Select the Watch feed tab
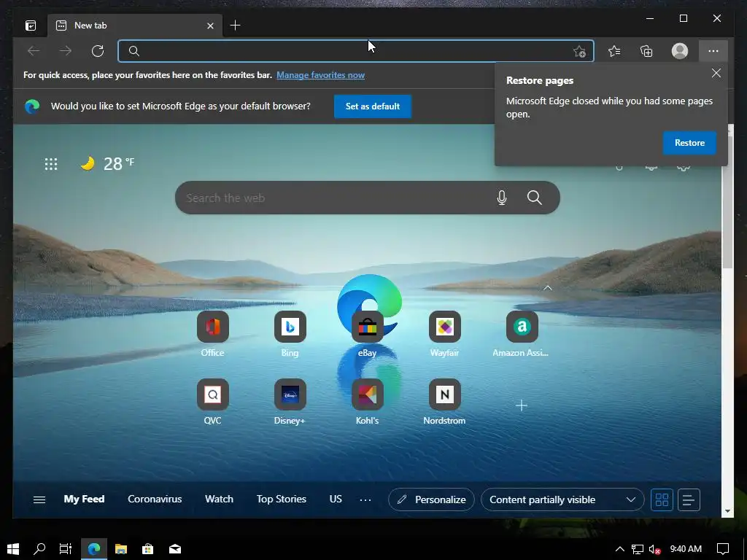This screenshot has height=560, width=747. [x=219, y=499]
